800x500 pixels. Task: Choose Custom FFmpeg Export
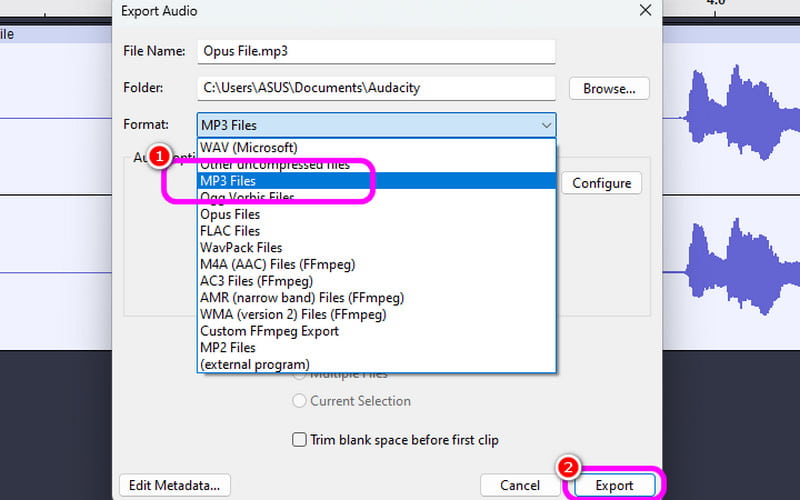[377, 331]
